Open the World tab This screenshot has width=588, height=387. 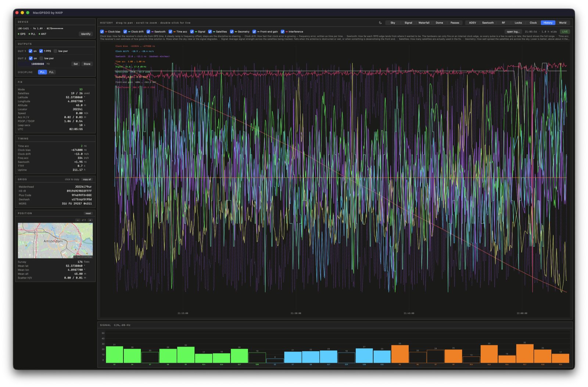(x=563, y=23)
